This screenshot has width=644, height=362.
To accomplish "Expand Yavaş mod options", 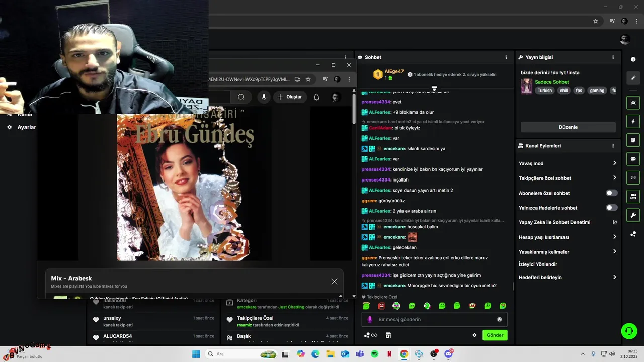I will (x=614, y=163).
